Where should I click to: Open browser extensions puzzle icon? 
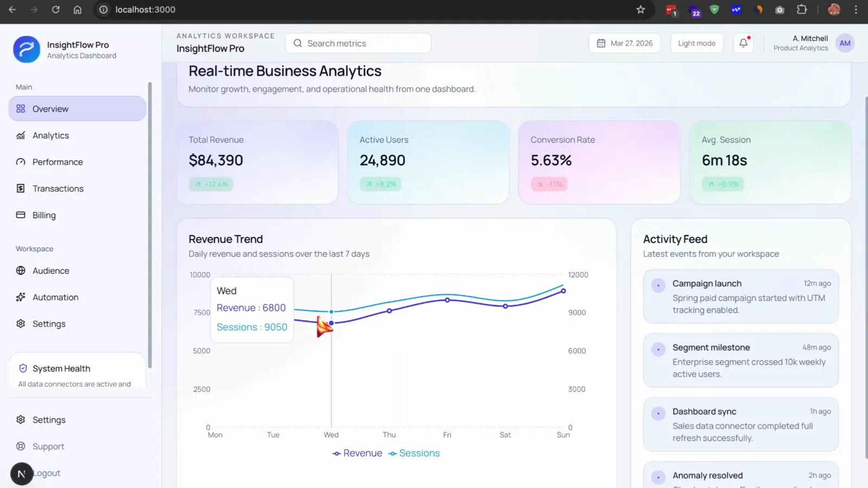(802, 10)
